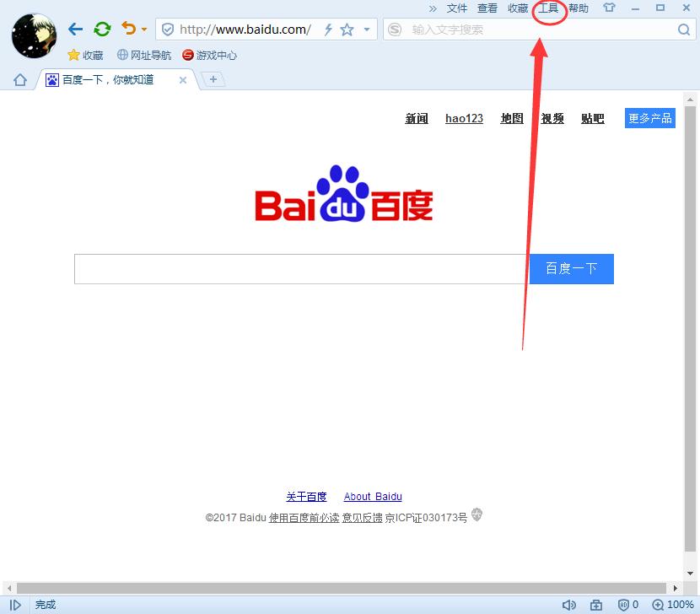This screenshot has width=700, height=614.
Task: Open the 收藏 favorites bar item
Action: point(85,56)
